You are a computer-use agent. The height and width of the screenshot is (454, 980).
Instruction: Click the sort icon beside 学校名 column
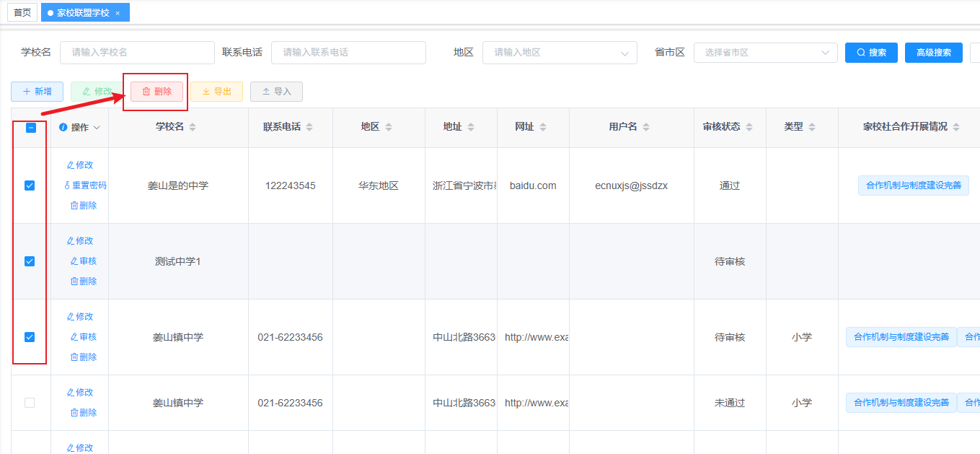(x=193, y=127)
